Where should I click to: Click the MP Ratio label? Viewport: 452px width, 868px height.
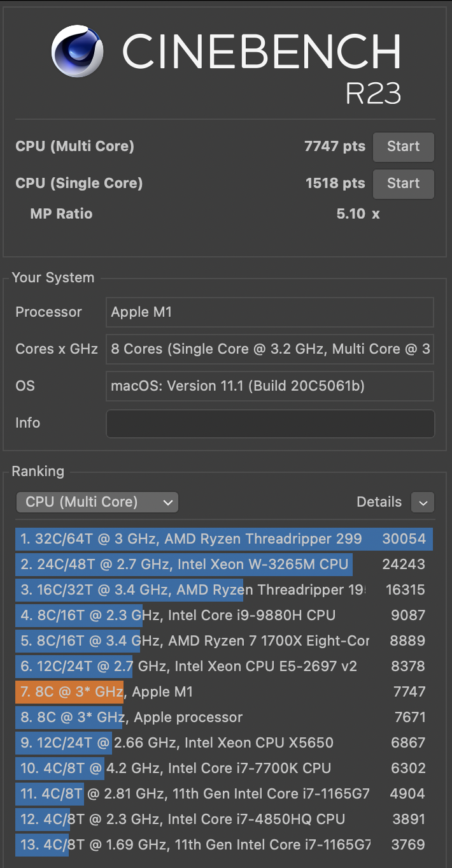[x=61, y=214]
